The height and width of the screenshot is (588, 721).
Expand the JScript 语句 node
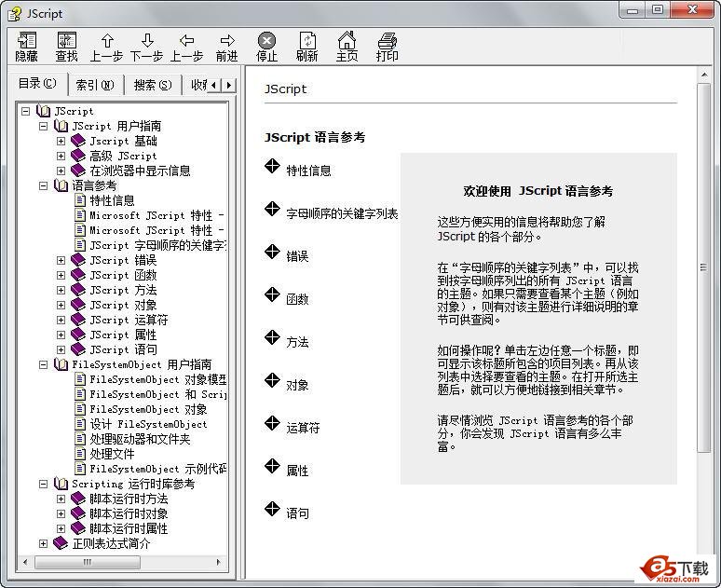pos(61,349)
